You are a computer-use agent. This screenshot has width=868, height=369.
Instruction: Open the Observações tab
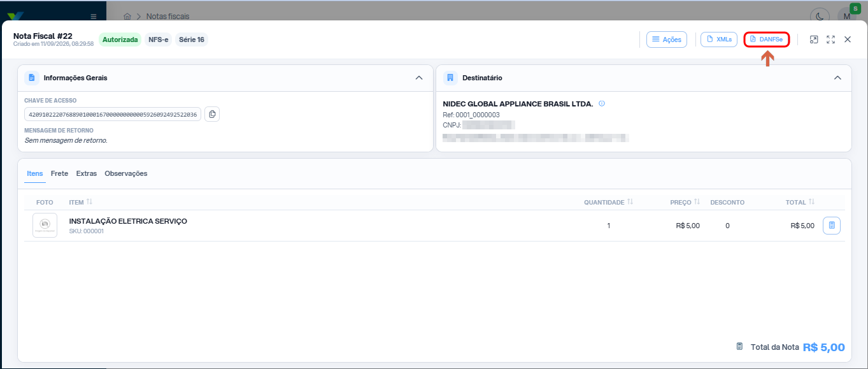point(126,173)
